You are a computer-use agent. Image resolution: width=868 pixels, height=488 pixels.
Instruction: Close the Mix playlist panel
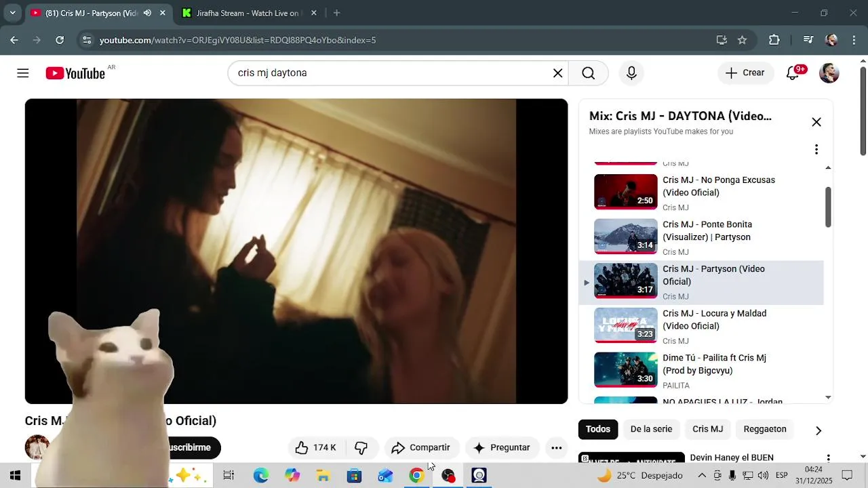point(816,122)
